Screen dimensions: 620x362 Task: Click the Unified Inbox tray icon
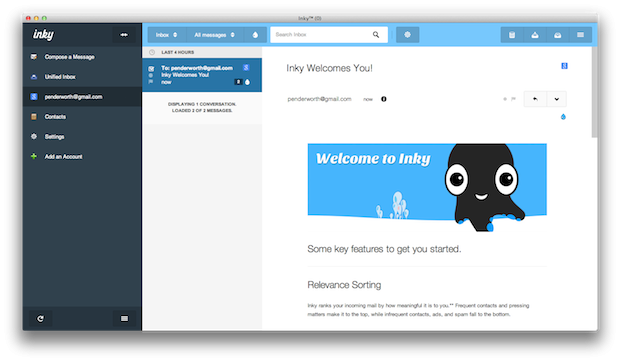(34, 77)
